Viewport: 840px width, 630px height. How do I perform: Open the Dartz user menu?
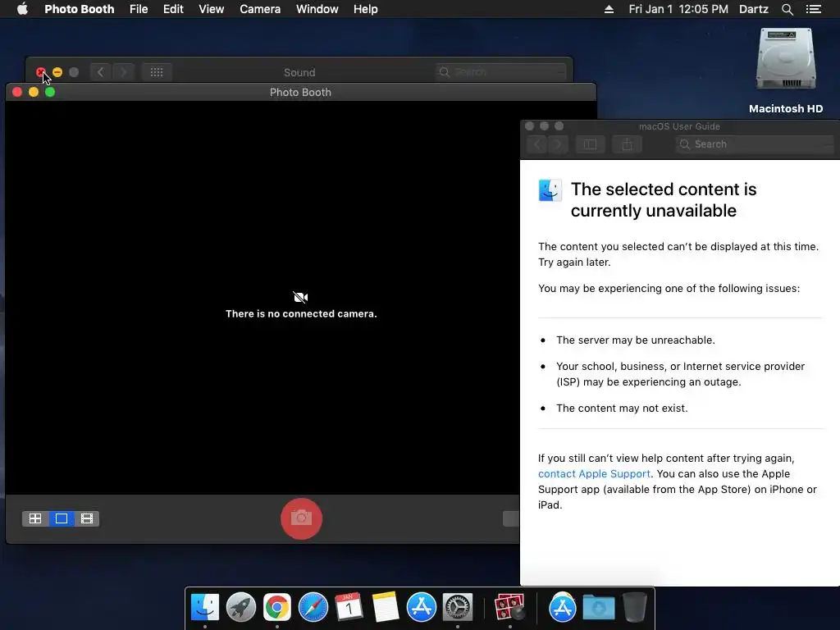pyautogui.click(x=753, y=9)
